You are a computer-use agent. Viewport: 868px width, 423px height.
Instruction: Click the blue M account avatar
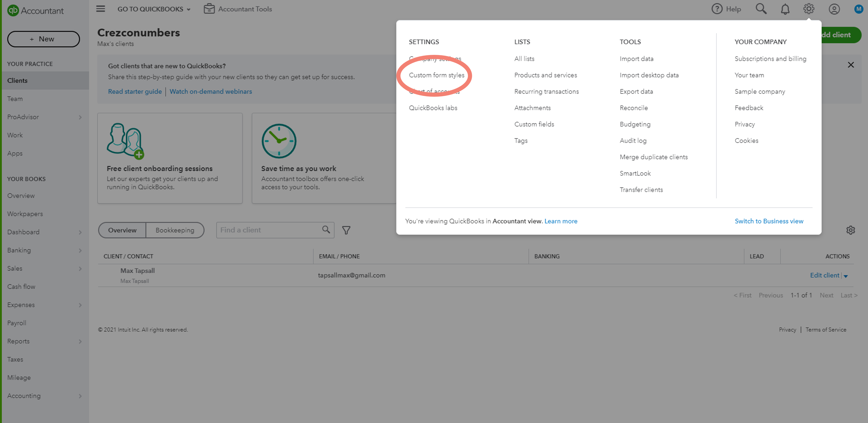[x=859, y=9]
